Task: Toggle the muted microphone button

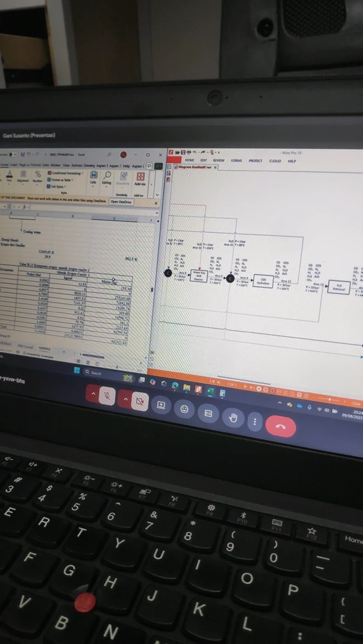Action: pyautogui.click(x=107, y=397)
